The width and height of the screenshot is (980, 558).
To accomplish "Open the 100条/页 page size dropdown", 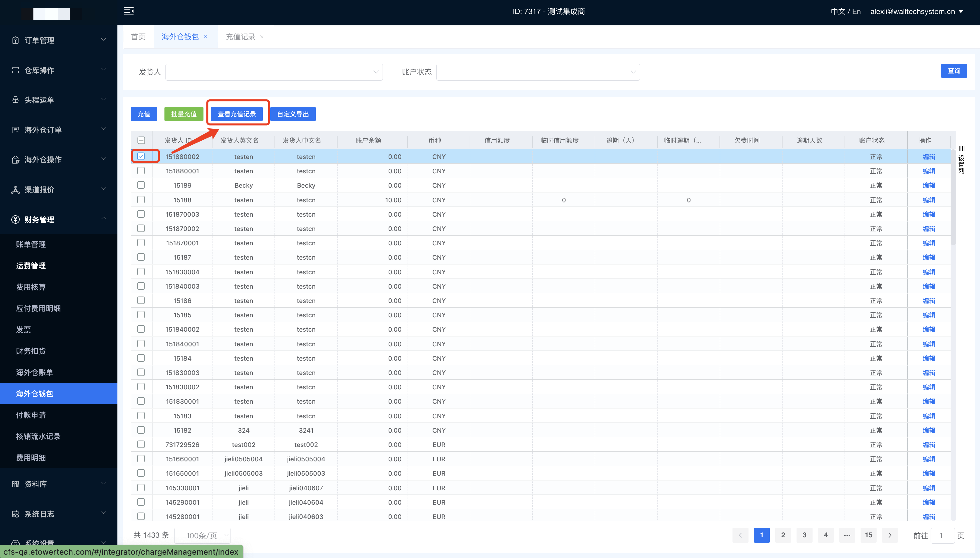I will tap(202, 535).
